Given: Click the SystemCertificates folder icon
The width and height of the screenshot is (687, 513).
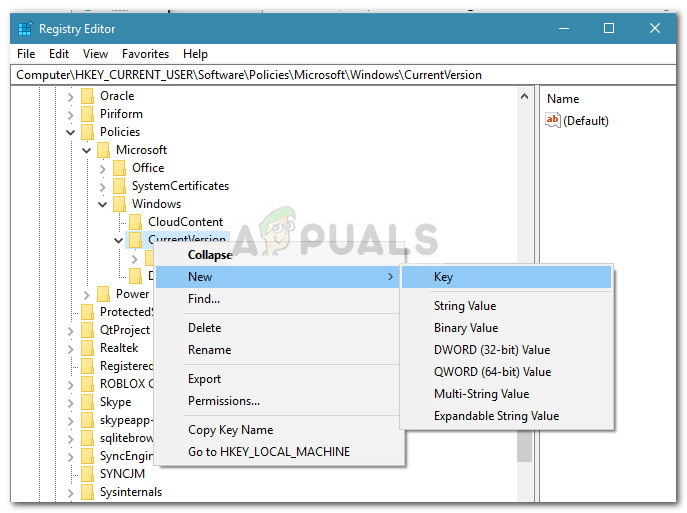Looking at the screenshot, I should click(x=119, y=186).
